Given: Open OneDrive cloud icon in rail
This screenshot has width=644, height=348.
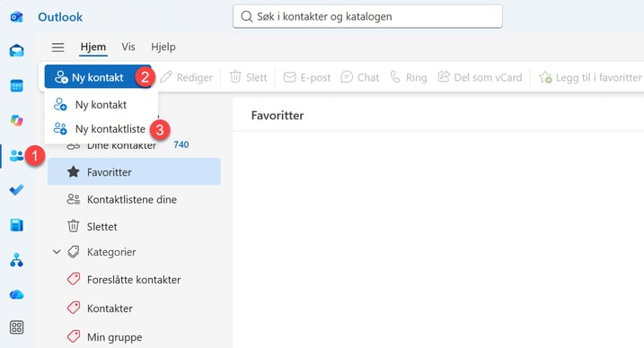Looking at the screenshot, I should [x=17, y=295].
